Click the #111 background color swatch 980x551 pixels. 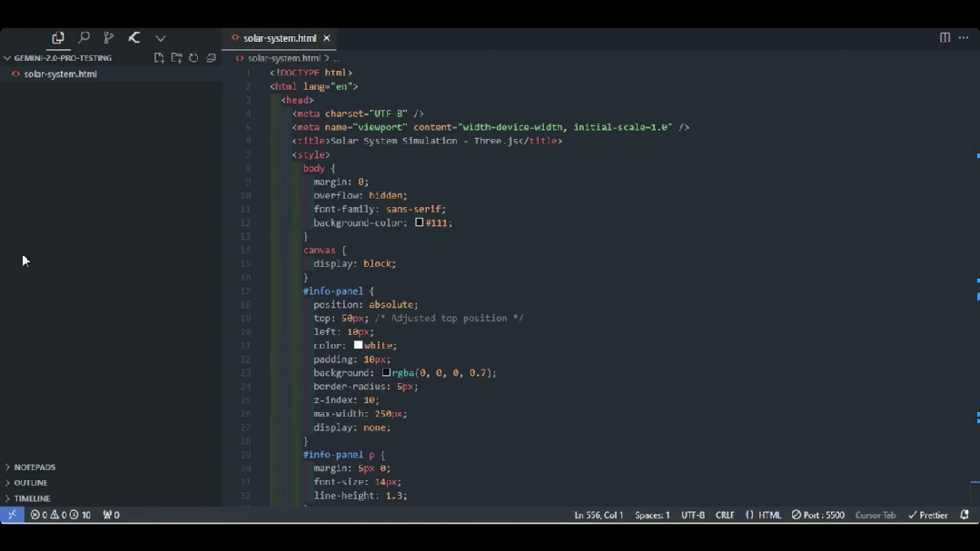pos(419,222)
